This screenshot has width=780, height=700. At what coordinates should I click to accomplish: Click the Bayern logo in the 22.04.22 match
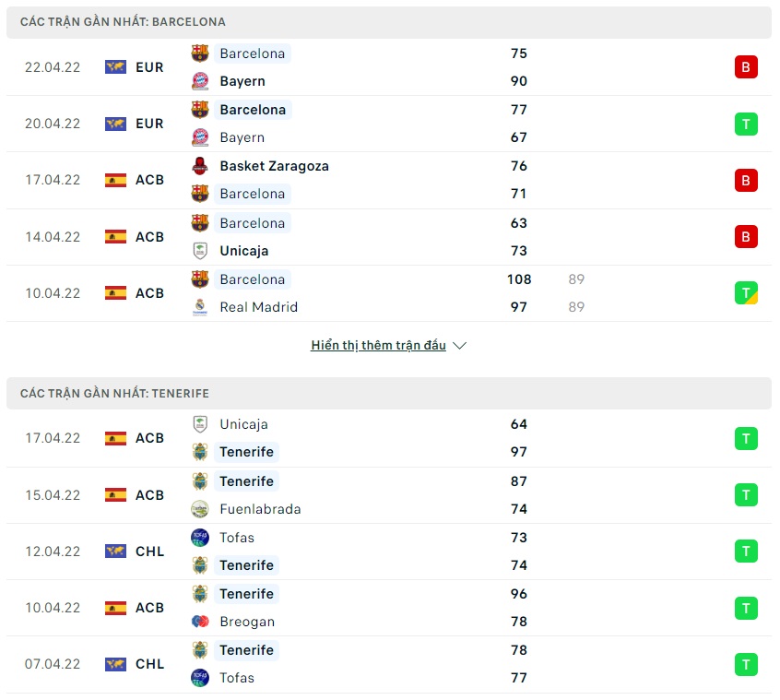(x=199, y=81)
